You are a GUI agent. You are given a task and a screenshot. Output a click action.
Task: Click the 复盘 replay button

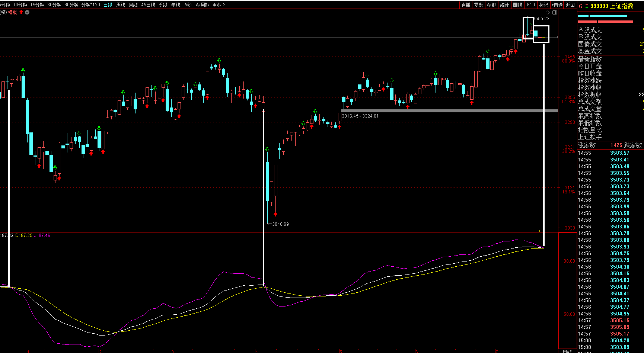click(x=479, y=5)
